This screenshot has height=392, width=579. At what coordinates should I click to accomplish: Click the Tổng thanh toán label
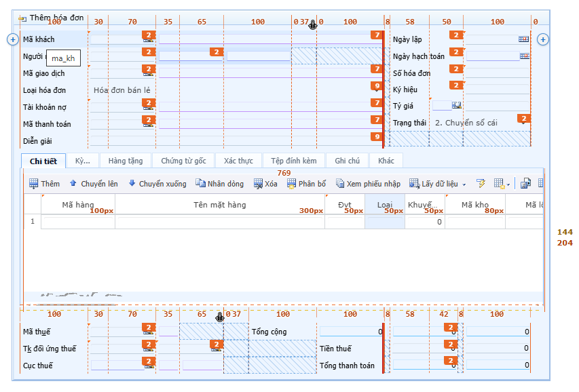point(347,366)
